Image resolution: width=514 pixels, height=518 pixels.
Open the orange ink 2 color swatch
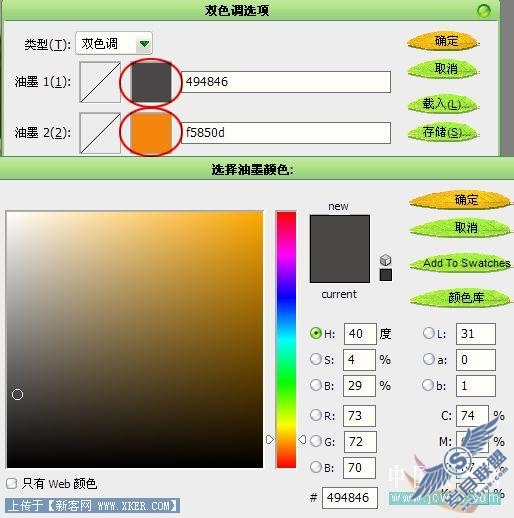coord(151,132)
